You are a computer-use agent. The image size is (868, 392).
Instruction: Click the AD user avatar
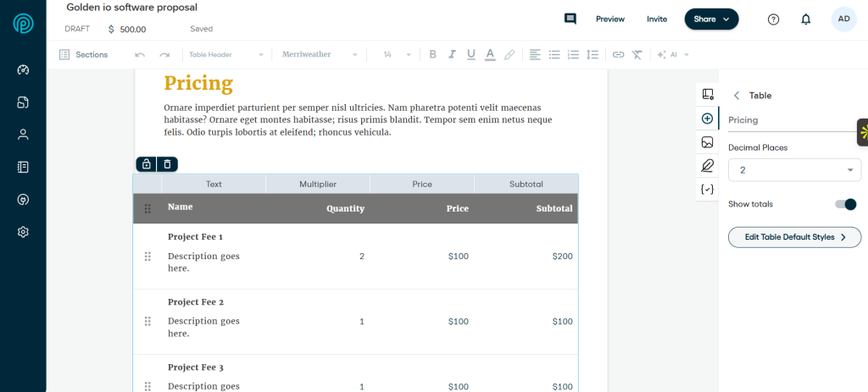click(x=843, y=19)
